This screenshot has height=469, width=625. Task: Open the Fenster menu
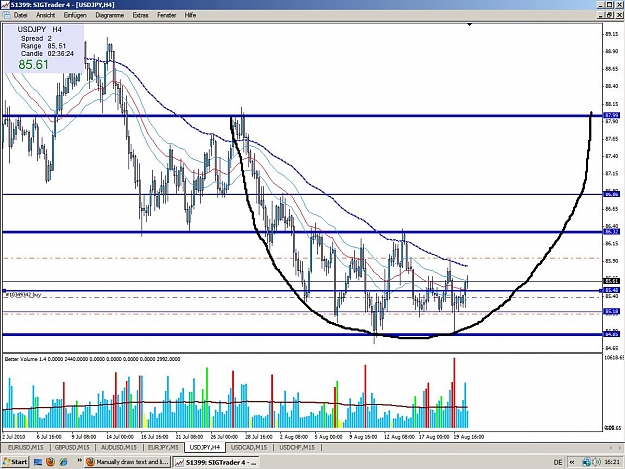click(x=167, y=15)
